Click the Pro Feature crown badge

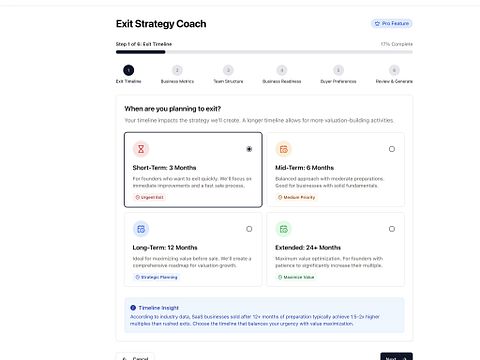click(x=392, y=23)
